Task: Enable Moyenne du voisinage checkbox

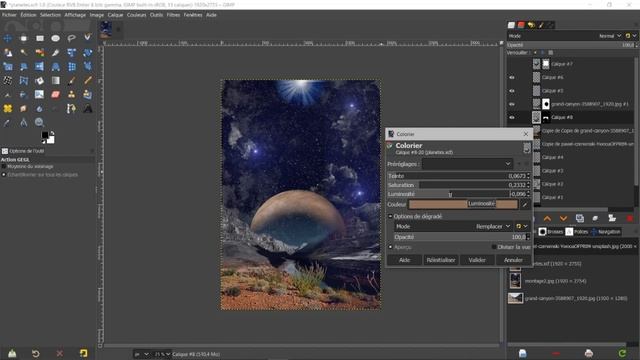Action: 4,167
